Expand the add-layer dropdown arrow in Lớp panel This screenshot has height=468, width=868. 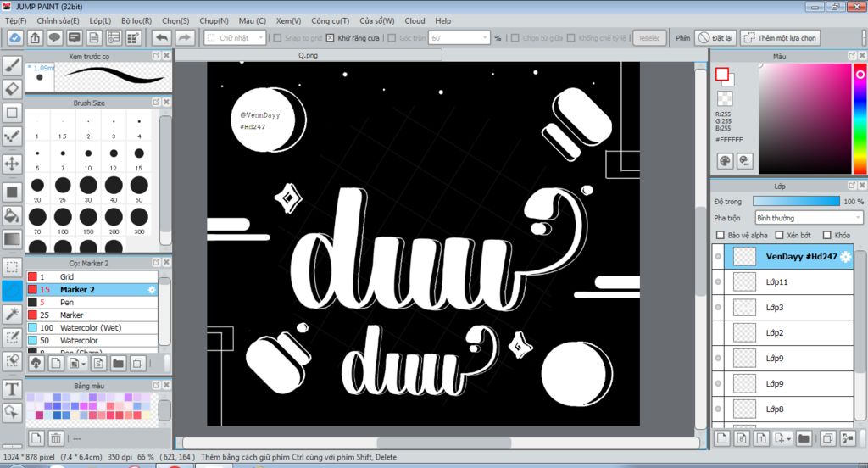(x=789, y=439)
